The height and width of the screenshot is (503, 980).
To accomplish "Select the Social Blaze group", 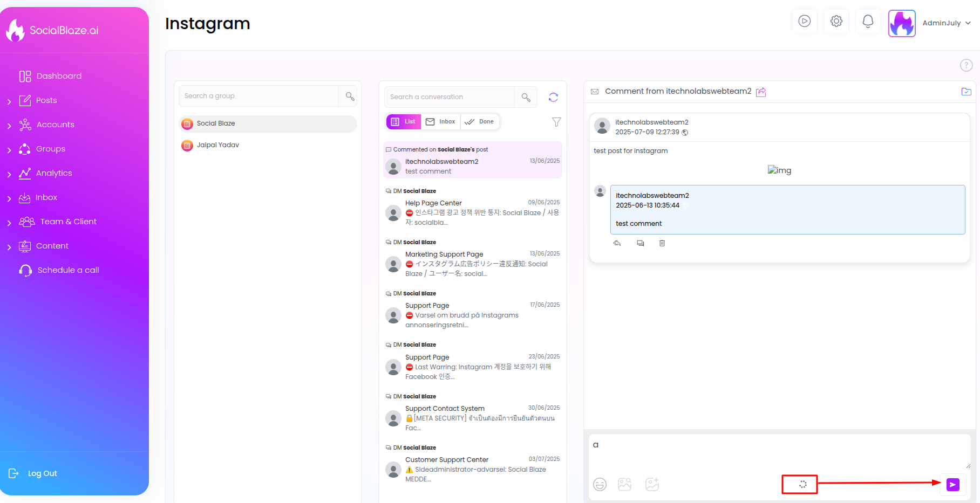I will pyautogui.click(x=268, y=124).
